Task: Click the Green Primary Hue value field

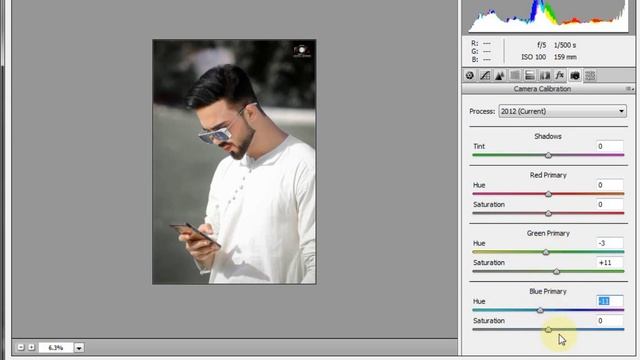Action: 610,243
